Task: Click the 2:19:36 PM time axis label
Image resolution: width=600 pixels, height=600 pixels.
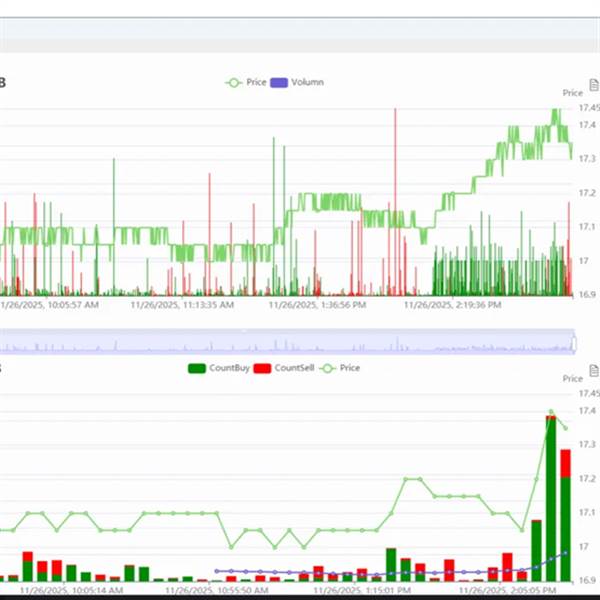Action: pyautogui.click(x=453, y=305)
